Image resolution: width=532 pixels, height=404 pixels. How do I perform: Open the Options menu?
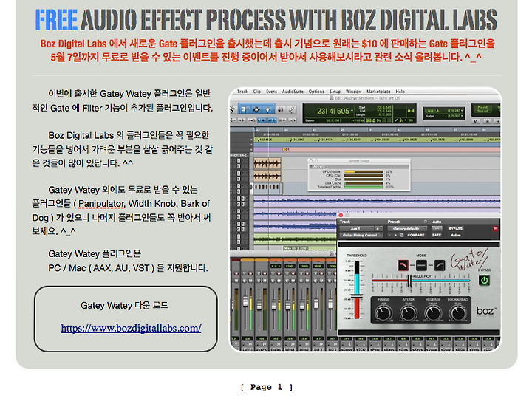(x=316, y=92)
